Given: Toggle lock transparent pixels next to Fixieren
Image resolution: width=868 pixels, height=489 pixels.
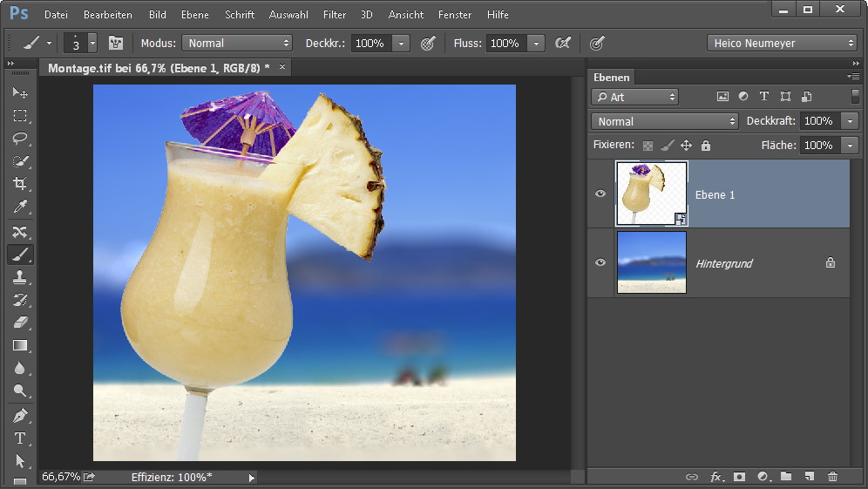Looking at the screenshot, I should (x=648, y=146).
